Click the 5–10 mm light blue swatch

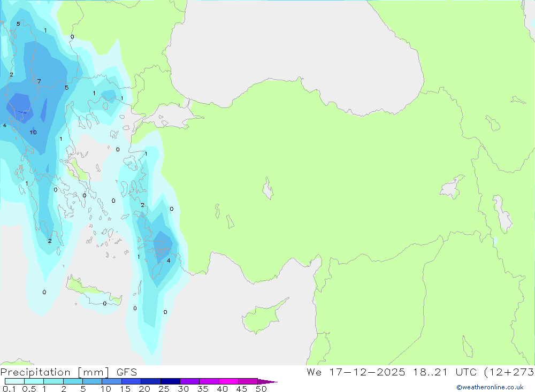click(93, 381)
